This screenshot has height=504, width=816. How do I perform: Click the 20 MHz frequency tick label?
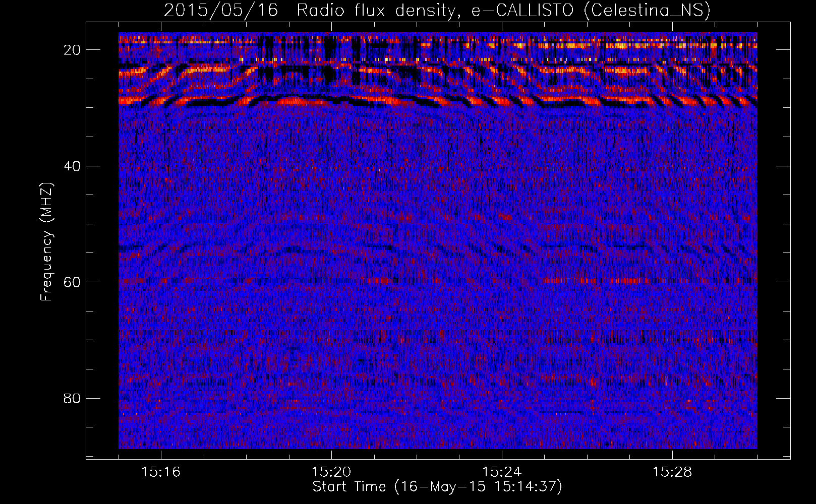point(73,49)
